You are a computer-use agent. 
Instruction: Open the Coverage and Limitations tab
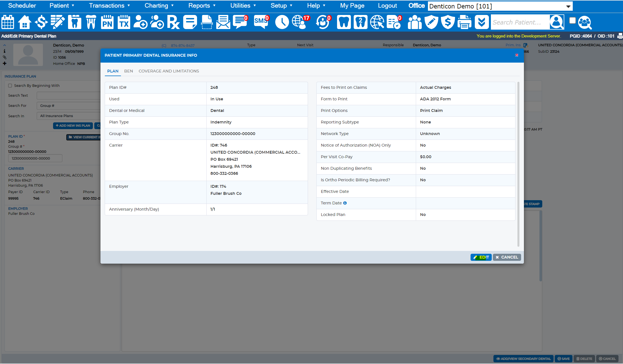pos(169,71)
